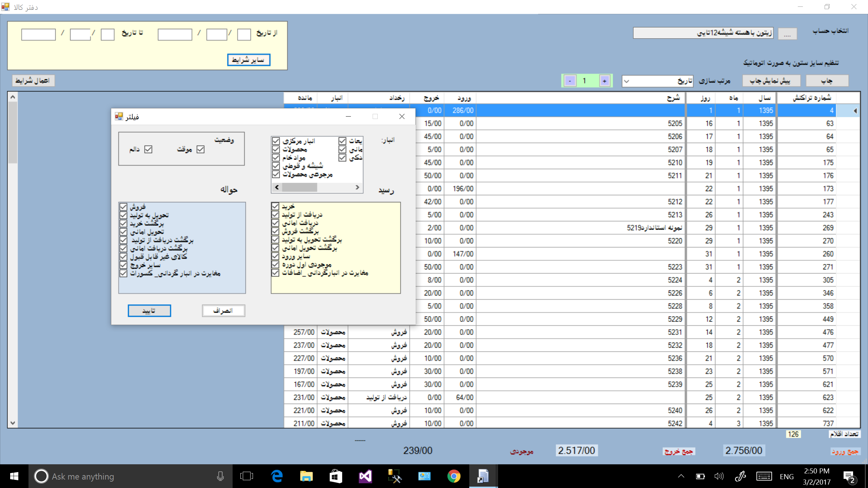The image size is (868, 488).
Task: Click the account selection text field
Action: tap(703, 33)
